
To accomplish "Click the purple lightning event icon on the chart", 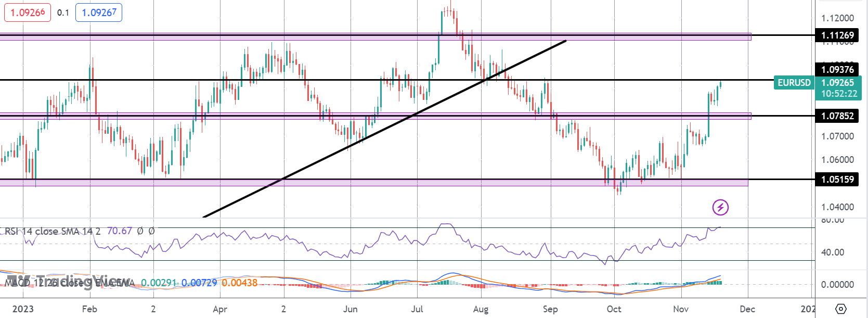I will coord(720,208).
